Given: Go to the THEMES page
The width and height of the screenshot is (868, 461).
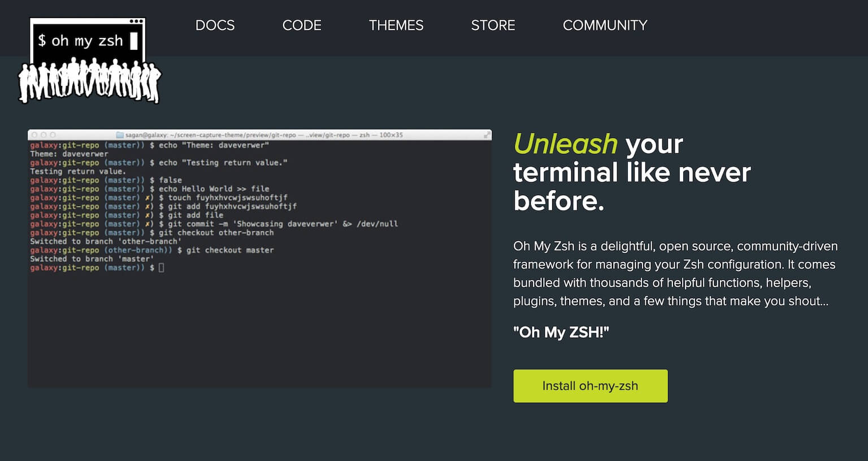Looking at the screenshot, I should point(396,25).
